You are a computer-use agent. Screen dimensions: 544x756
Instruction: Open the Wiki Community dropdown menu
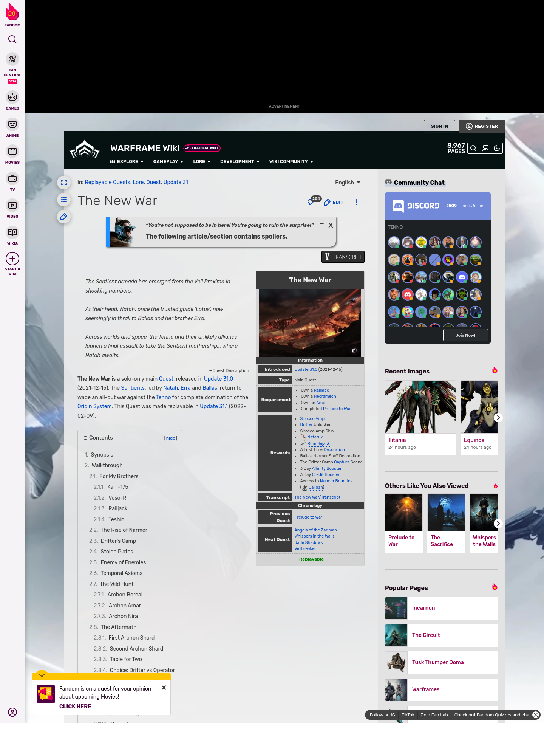point(291,161)
